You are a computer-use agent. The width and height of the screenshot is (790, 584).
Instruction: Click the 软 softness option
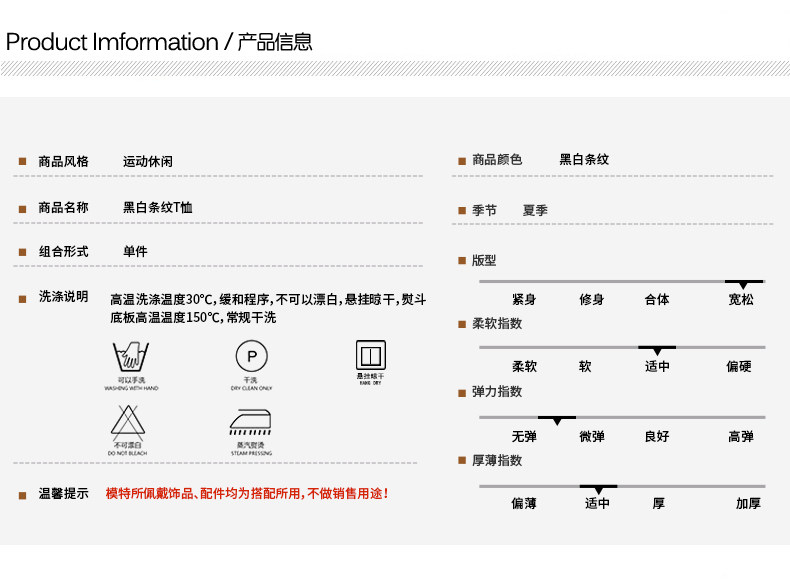coord(585,366)
